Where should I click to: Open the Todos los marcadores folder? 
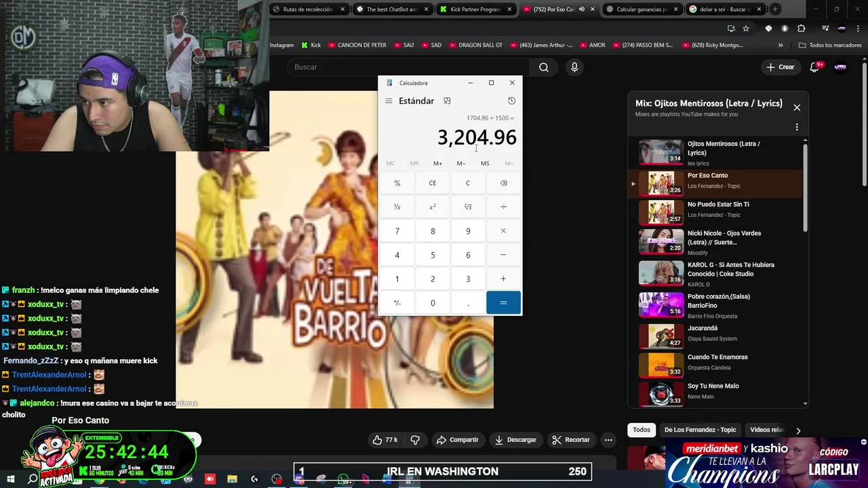pos(830,45)
